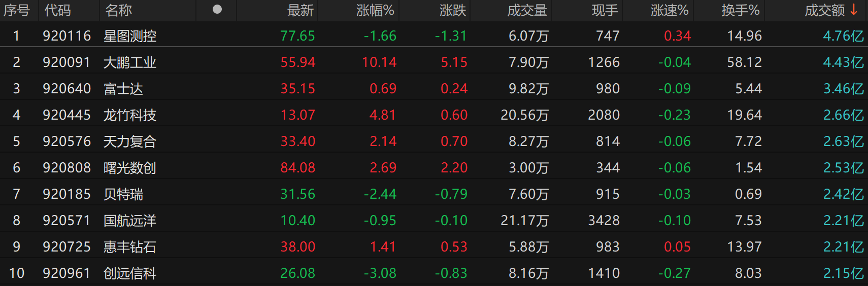Click the 最新 column header

[300, 10]
